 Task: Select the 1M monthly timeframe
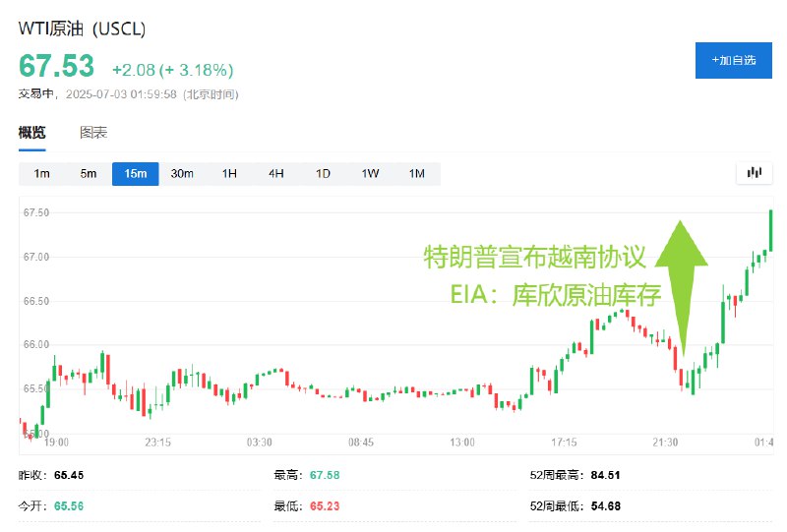point(416,174)
